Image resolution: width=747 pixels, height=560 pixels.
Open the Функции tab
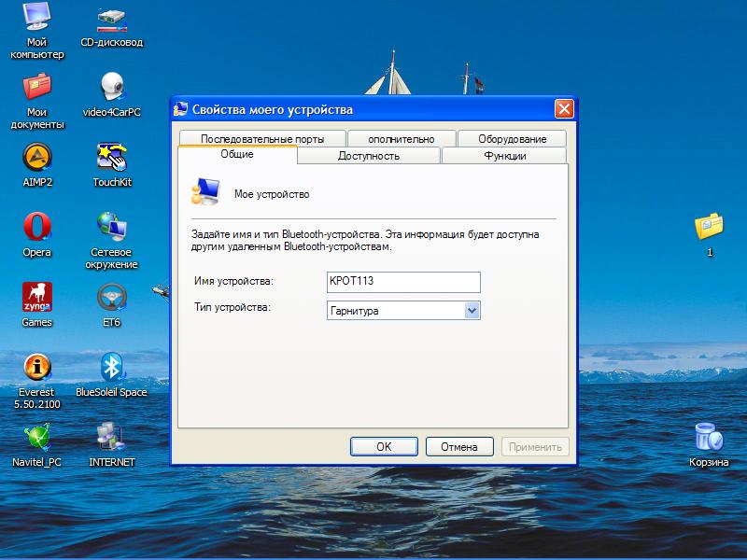[x=504, y=156]
